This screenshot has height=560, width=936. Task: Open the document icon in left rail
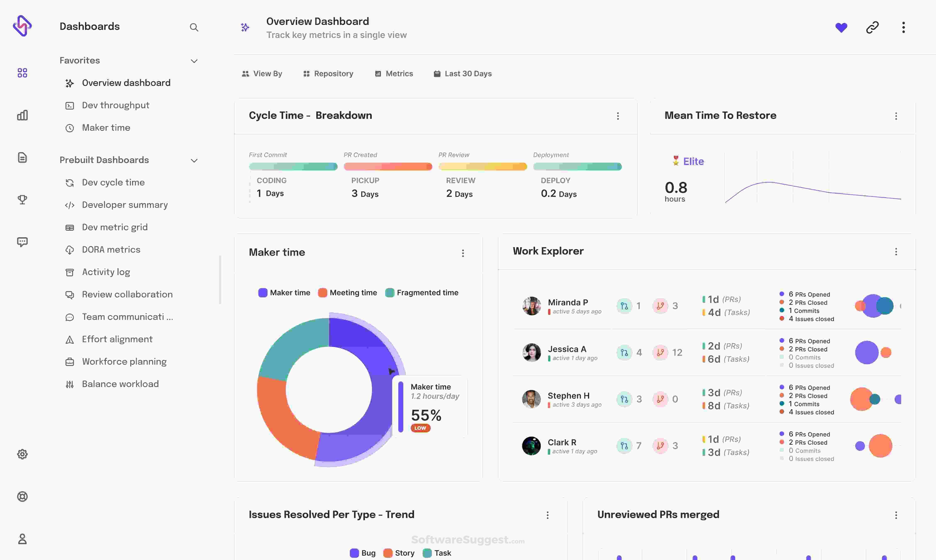pyautogui.click(x=22, y=157)
